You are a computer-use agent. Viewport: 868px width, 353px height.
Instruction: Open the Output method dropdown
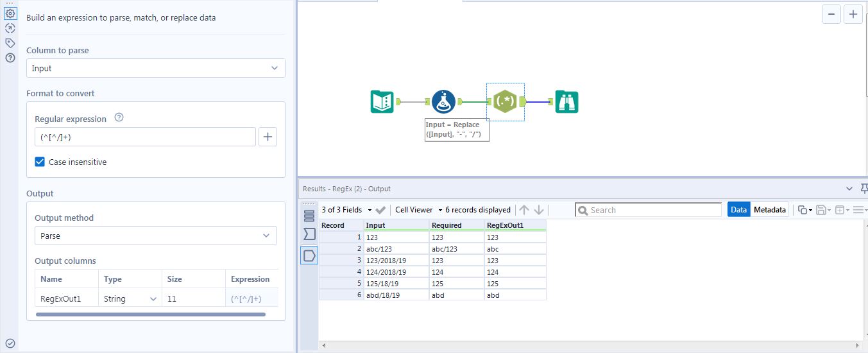[155, 236]
